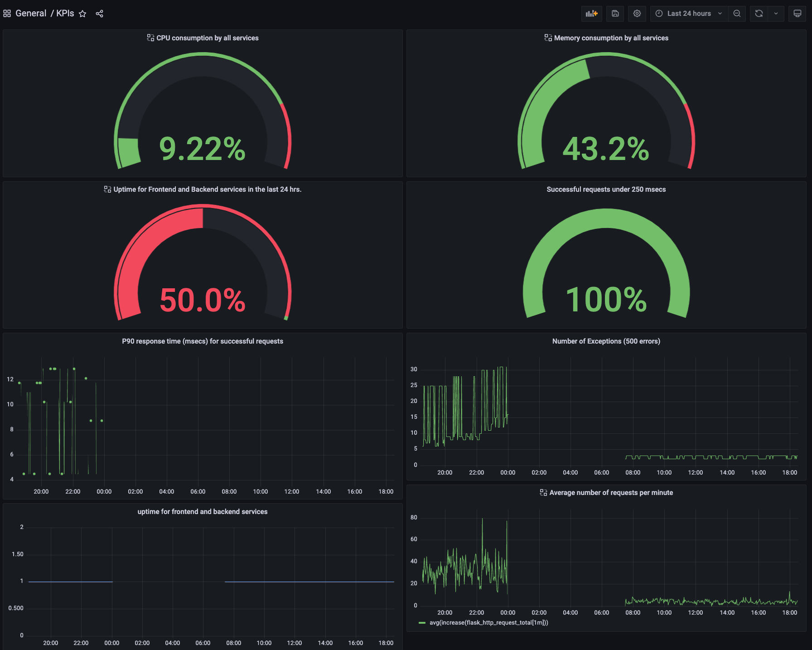Open the dashboards grid icon beside General

click(x=7, y=14)
